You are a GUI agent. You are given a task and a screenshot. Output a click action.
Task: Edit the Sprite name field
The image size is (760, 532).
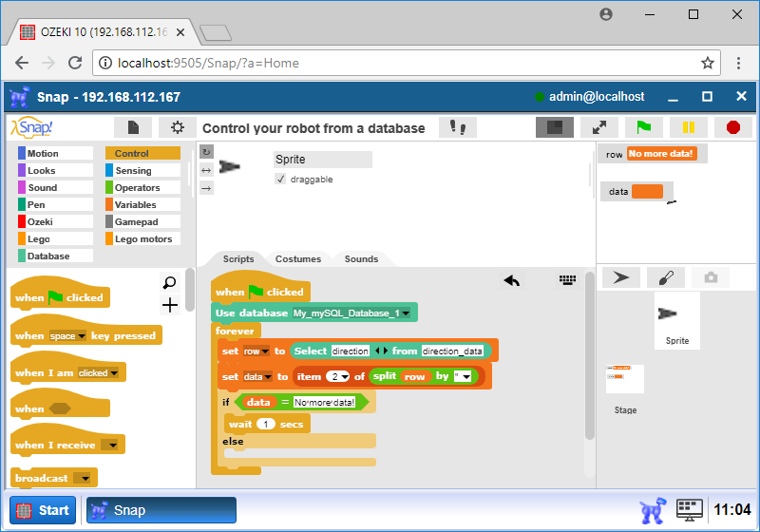(x=323, y=160)
